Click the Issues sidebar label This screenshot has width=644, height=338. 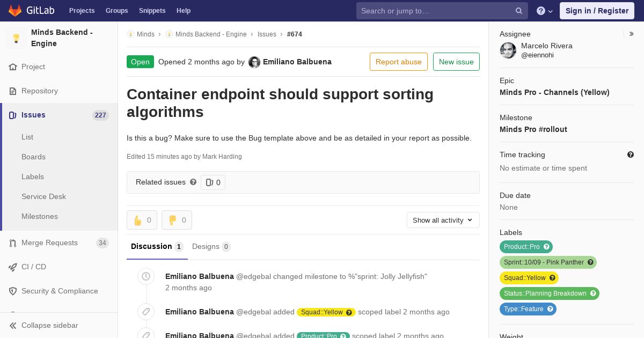(x=33, y=115)
